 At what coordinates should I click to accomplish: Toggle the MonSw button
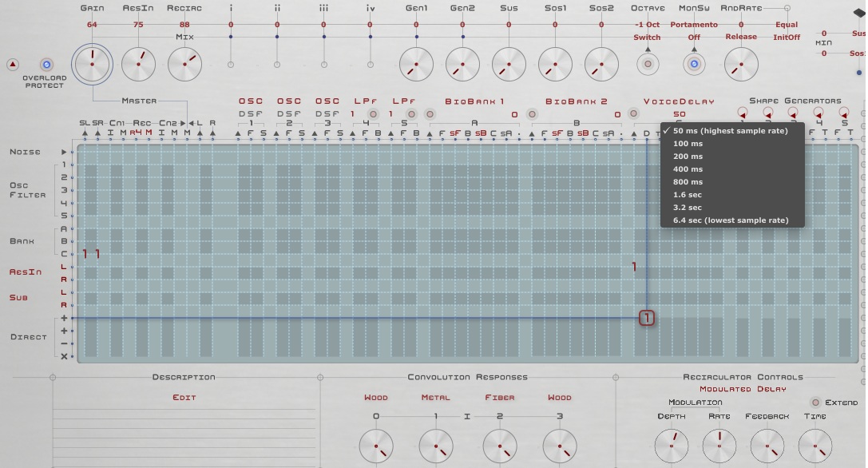(694, 64)
